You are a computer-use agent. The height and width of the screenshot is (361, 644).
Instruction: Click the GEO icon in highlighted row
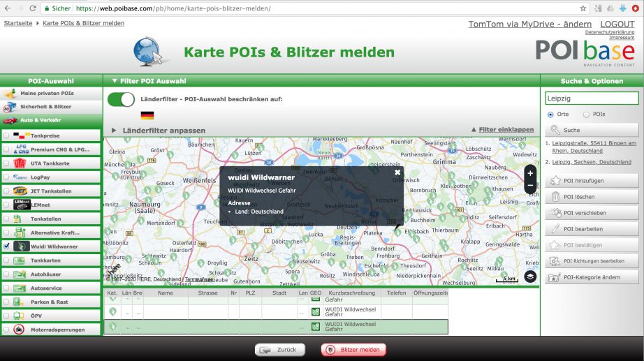(316, 327)
